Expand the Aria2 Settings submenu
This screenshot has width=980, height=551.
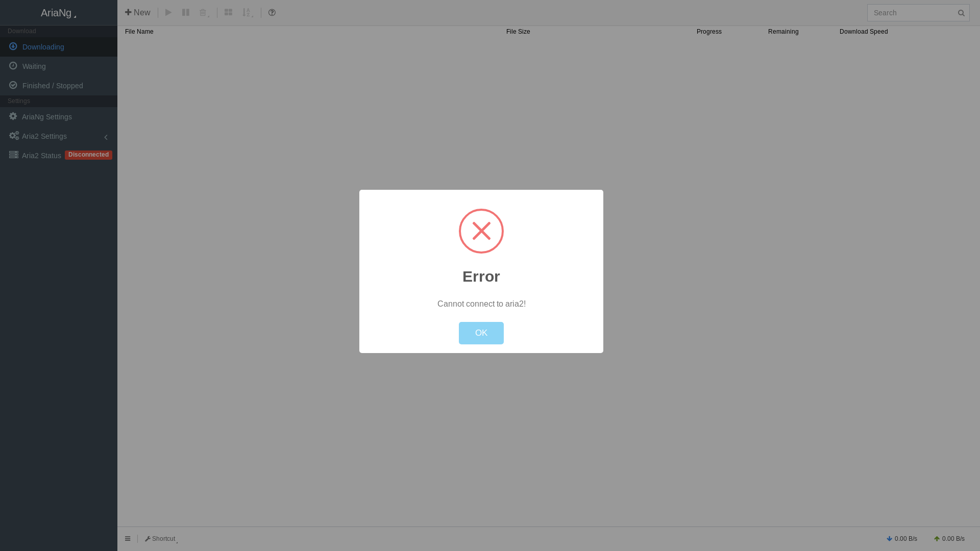point(59,136)
